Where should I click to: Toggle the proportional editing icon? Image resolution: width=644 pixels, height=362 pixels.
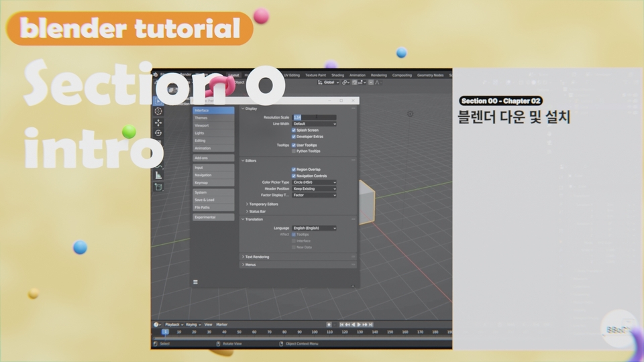click(x=371, y=82)
